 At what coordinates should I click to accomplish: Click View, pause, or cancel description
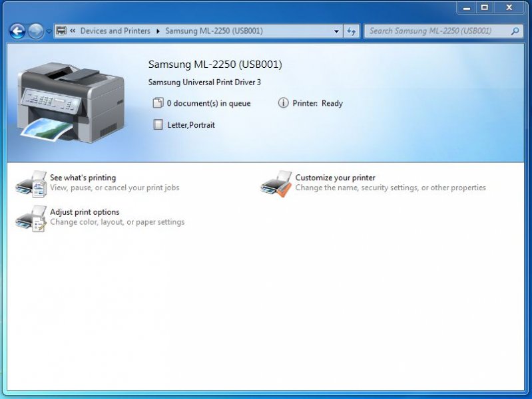[115, 188]
